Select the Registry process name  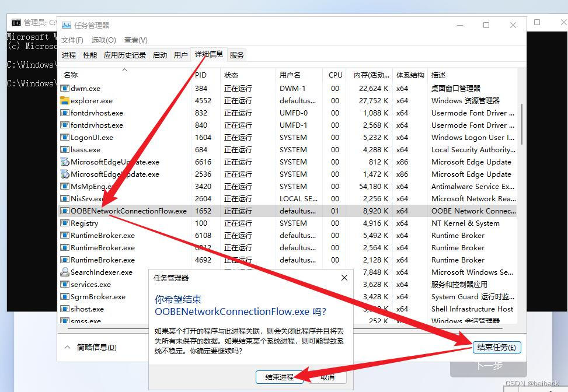coord(85,223)
